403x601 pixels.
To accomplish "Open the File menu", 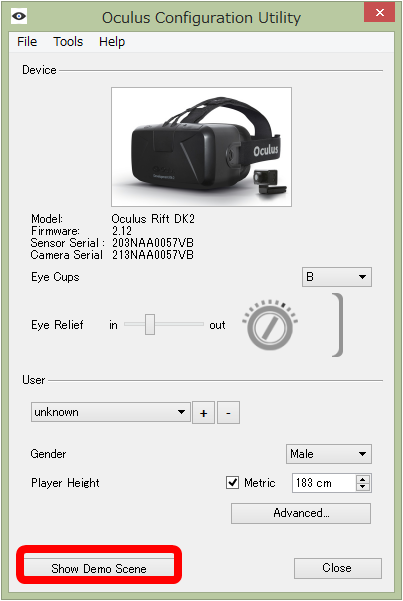I will [27, 41].
